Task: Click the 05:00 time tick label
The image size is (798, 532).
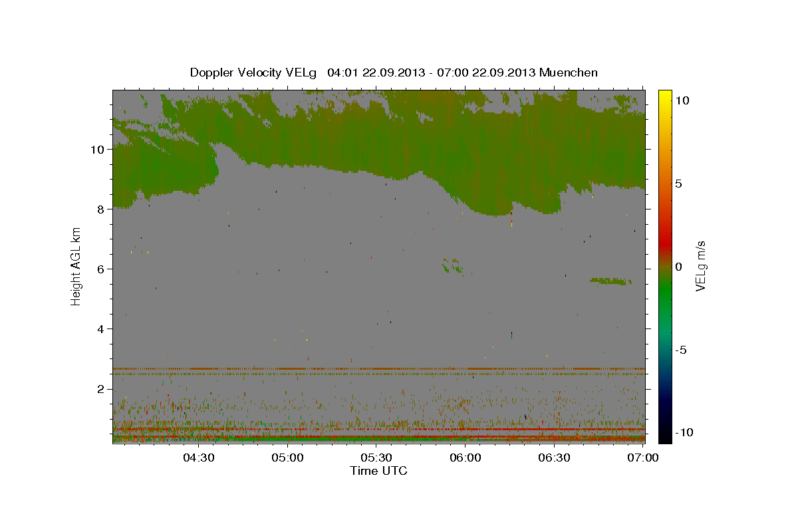Action: click(x=288, y=458)
